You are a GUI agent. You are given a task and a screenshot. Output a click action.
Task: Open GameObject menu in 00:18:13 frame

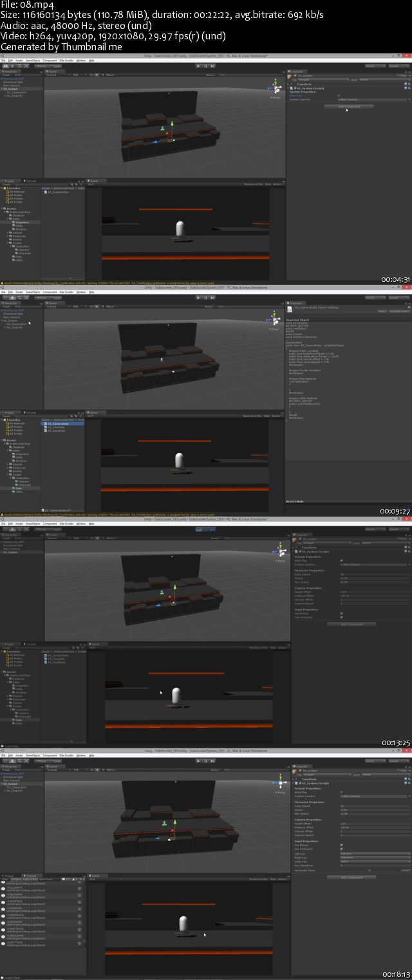[x=32, y=755]
